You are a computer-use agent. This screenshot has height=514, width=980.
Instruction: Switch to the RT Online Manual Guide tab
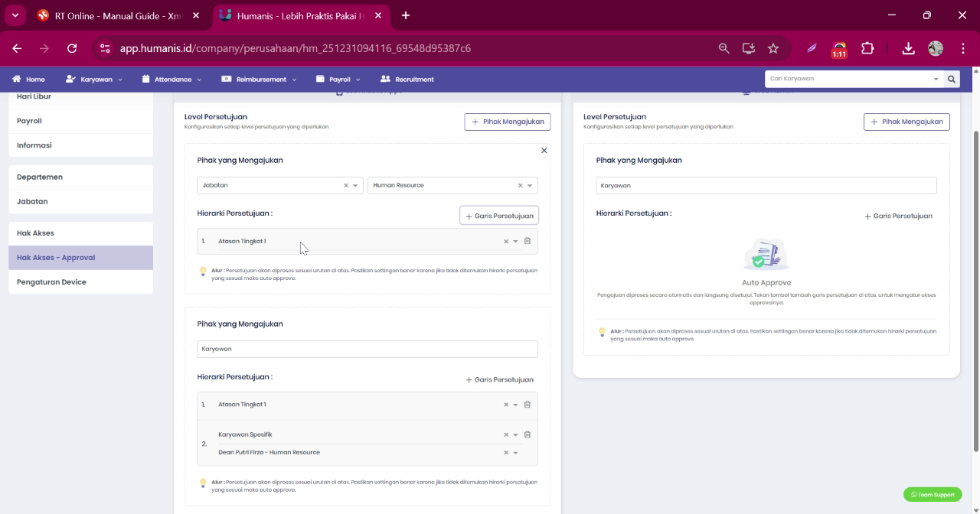[x=117, y=15]
